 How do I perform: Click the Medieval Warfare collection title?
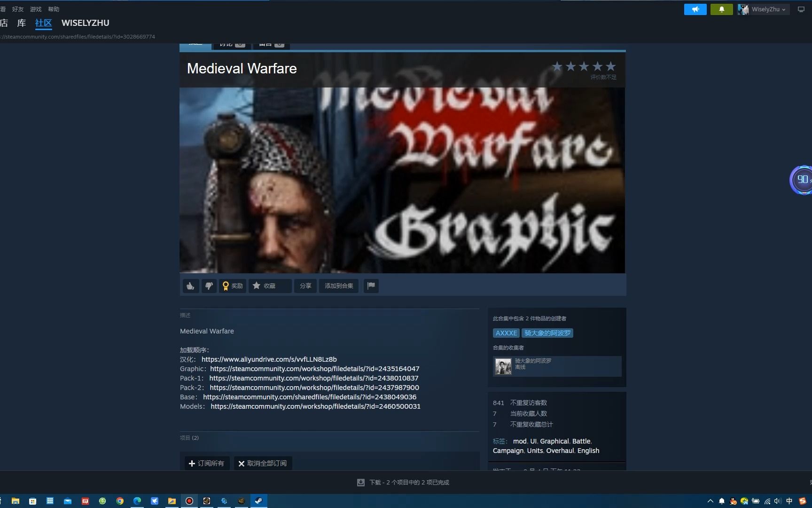click(x=242, y=69)
